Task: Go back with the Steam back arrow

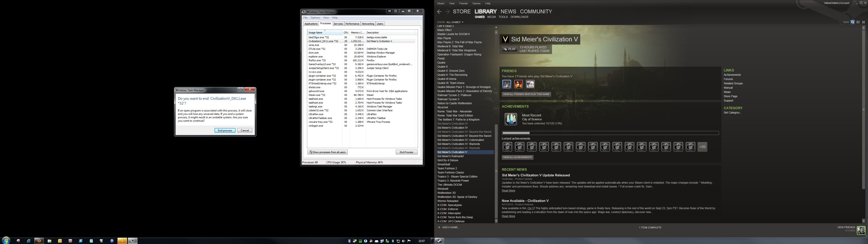Action: coord(439,12)
